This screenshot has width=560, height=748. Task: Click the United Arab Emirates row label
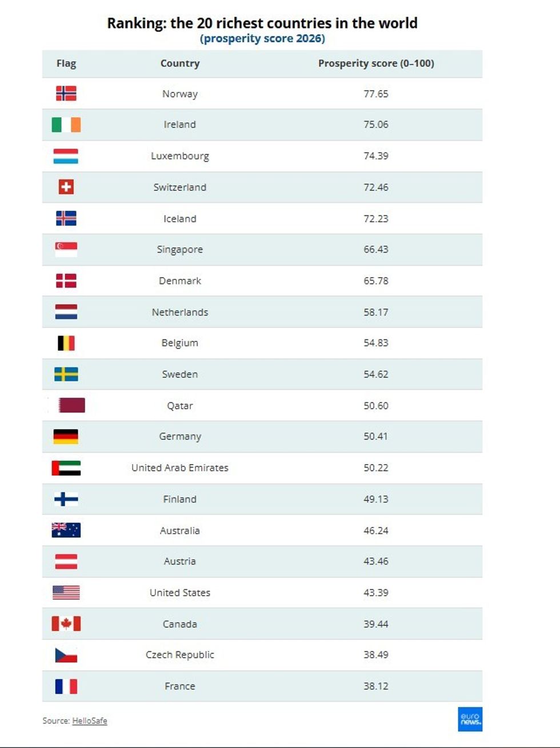coord(180,468)
